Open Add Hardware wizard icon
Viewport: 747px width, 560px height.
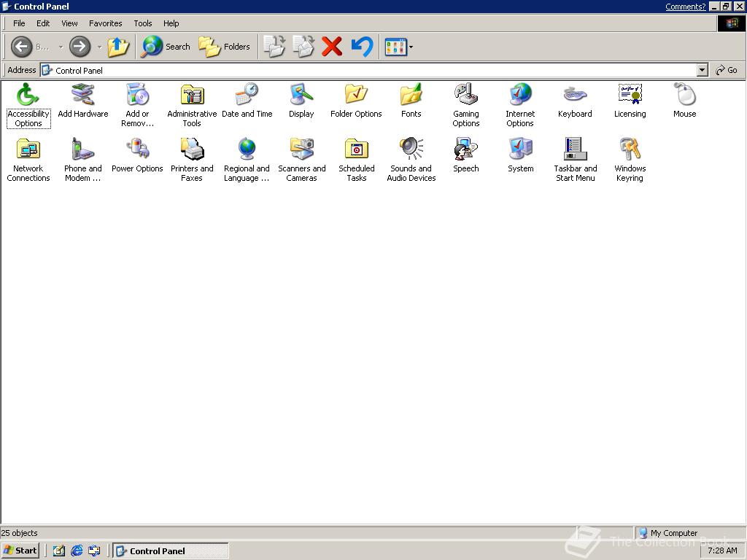click(x=83, y=101)
